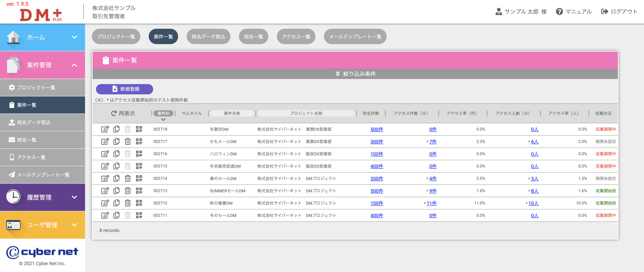
Task: Show QR code for かもメールDM
Action: coord(139,141)
